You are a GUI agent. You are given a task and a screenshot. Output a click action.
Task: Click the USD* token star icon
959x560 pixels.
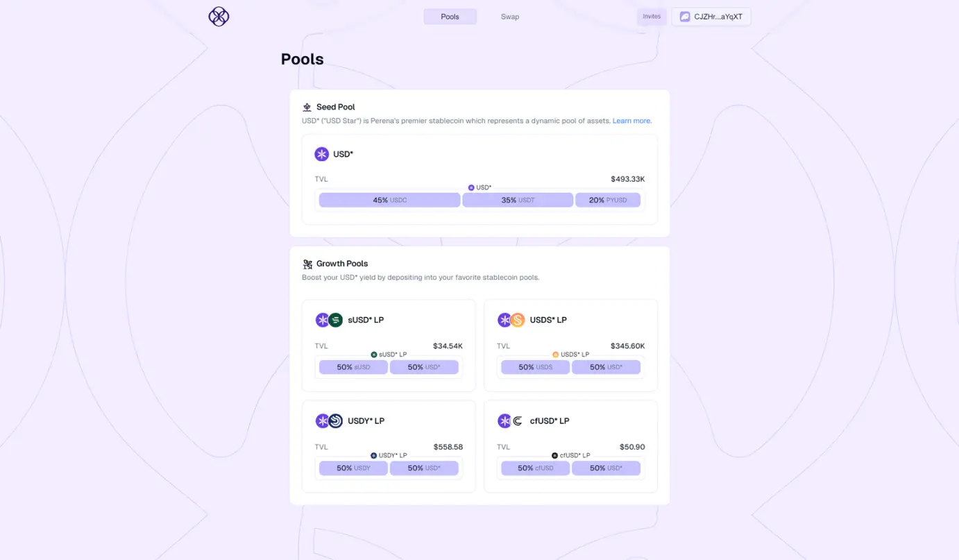click(321, 154)
